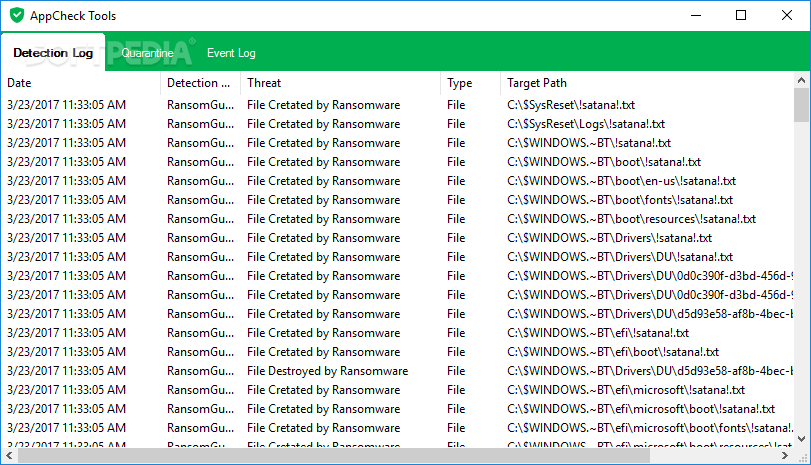Screen dimensions: 811x465
Task: Select the C:\$WINDOWS.~BT\efi\microsoft\!satana!.txt path entry
Action: point(626,390)
